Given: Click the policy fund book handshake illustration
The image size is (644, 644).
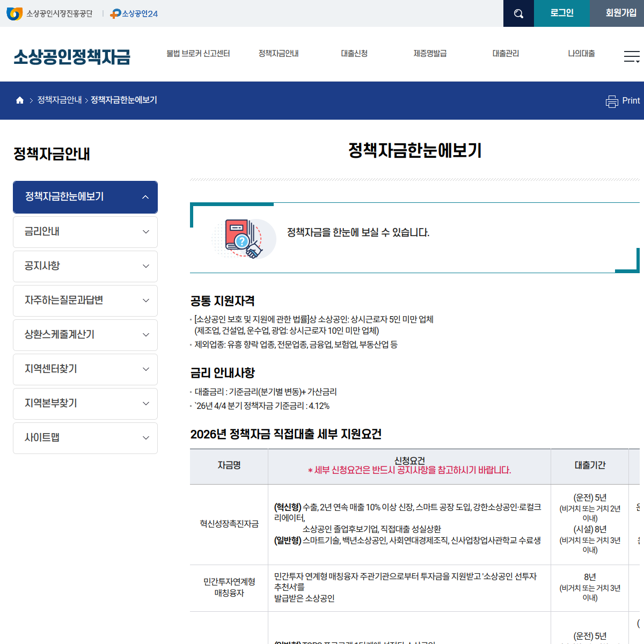Looking at the screenshot, I should (x=244, y=238).
